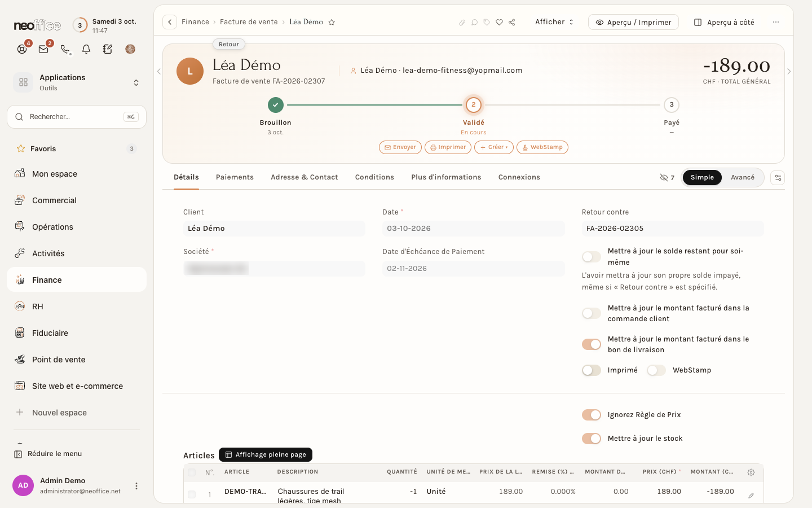Toggle 'montant facturé dans la commande client'
The image size is (812, 508).
click(x=592, y=313)
